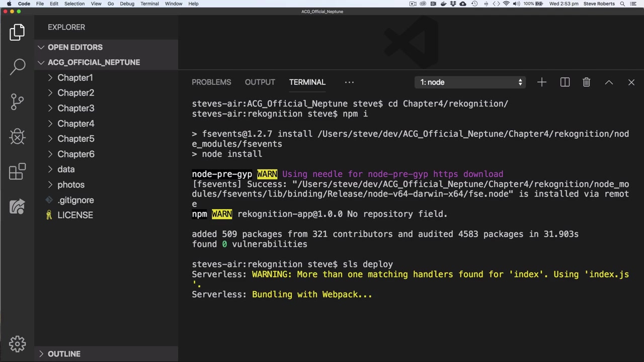Expand the photos folder

[x=106, y=185]
